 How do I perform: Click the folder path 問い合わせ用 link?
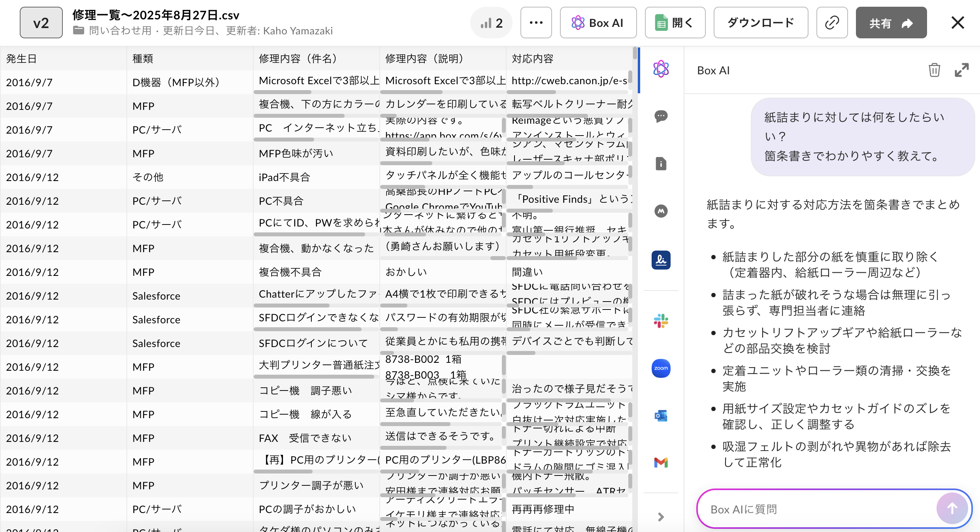pyautogui.click(x=120, y=31)
